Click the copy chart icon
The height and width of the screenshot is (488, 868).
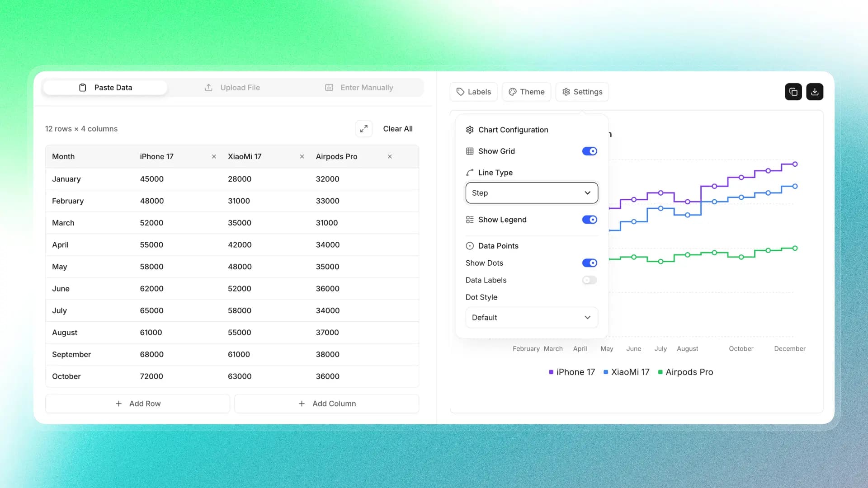[x=793, y=92]
